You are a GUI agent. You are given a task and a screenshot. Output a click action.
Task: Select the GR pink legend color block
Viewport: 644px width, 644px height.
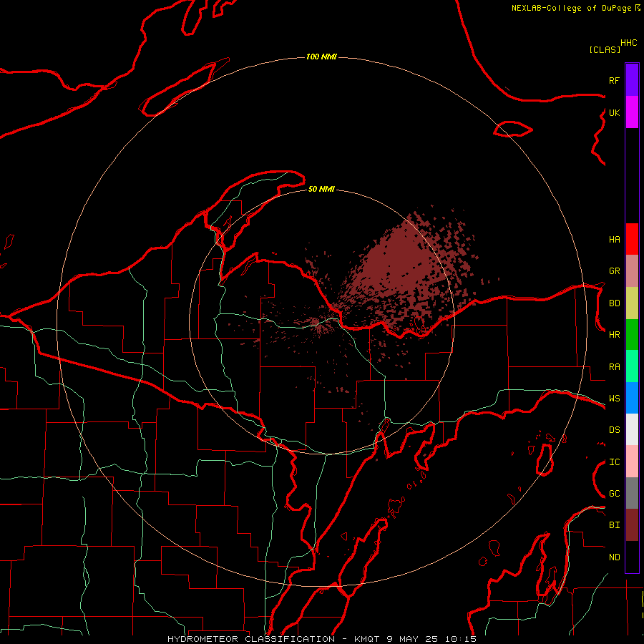click(x=632, y=271)
